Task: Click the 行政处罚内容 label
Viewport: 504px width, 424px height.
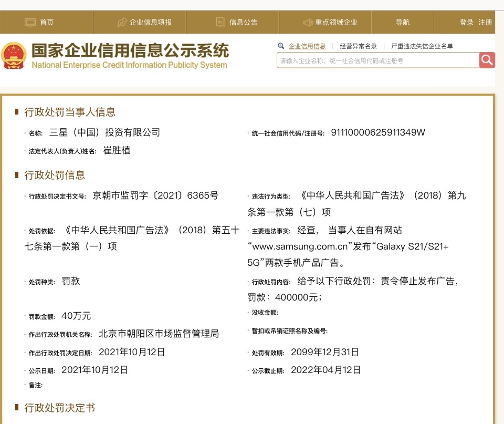Action: click(x=271, y=282)
